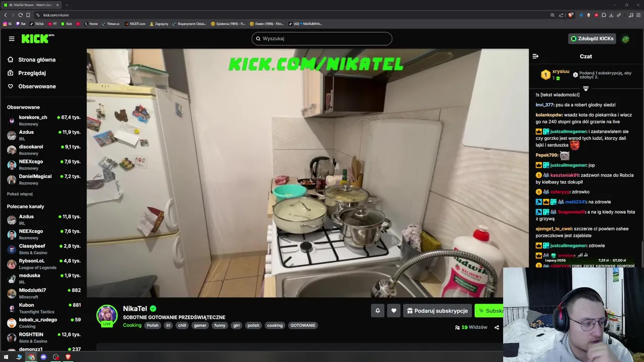This screenshot has height=362, width=644.
Task: Open ROSHTEIN recommended channel
Action: coord(44,337)
